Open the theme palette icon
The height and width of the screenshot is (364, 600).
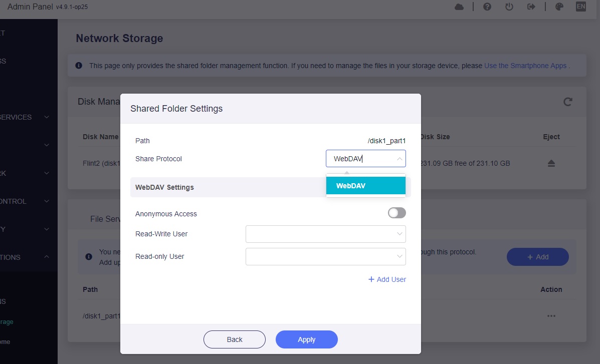pos(559,7)
